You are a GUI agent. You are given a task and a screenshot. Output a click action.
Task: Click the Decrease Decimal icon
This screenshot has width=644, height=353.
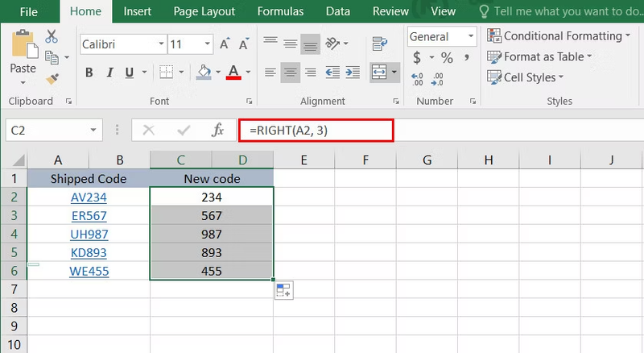pyautogui.click(x=437, y=79)
